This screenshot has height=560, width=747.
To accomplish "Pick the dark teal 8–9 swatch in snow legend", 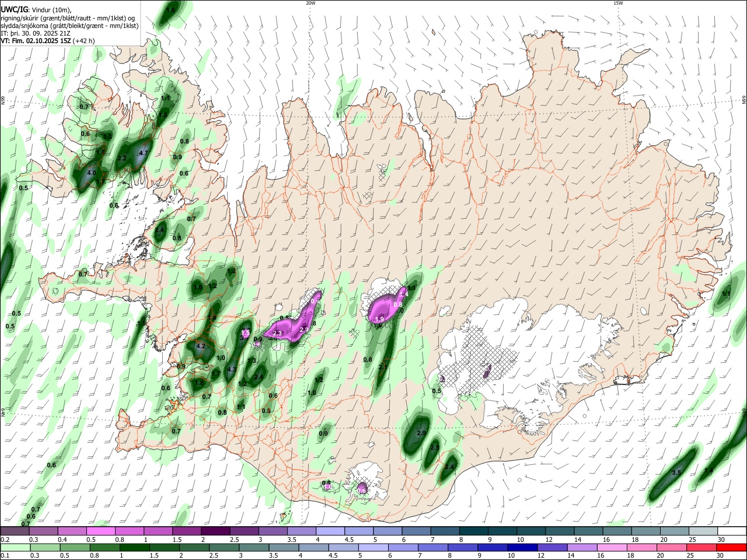I will (x=473, y=531).
